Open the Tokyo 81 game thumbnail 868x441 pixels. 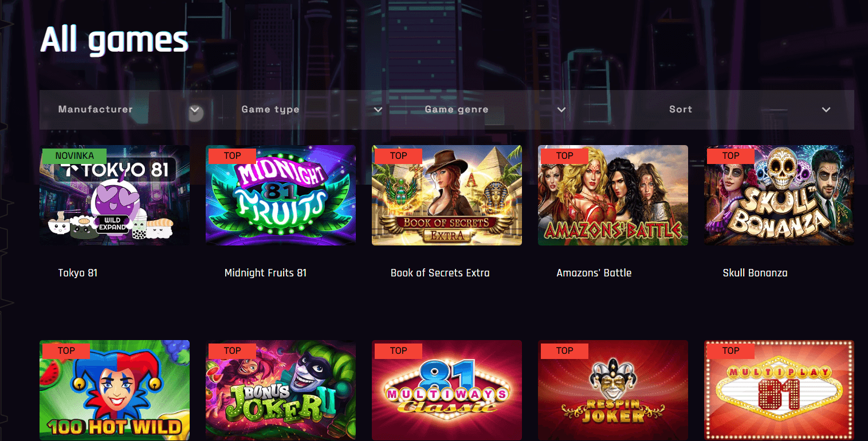tap(115, 195)
